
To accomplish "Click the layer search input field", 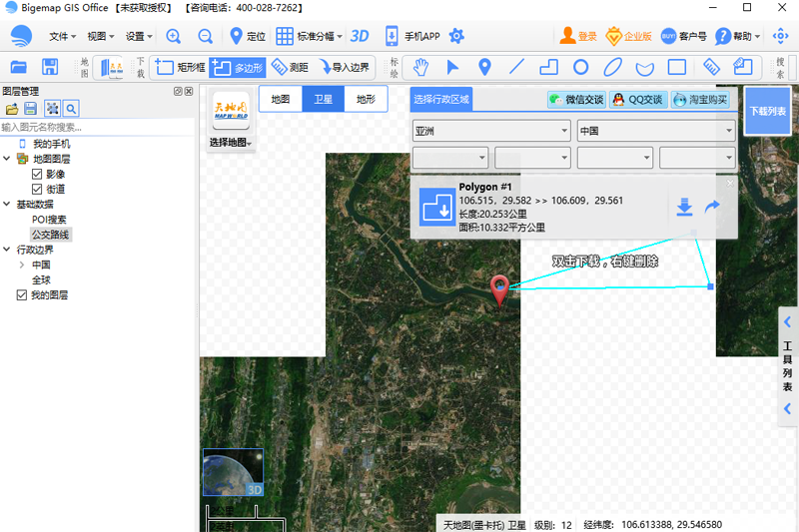I will [x=98, y=127].
